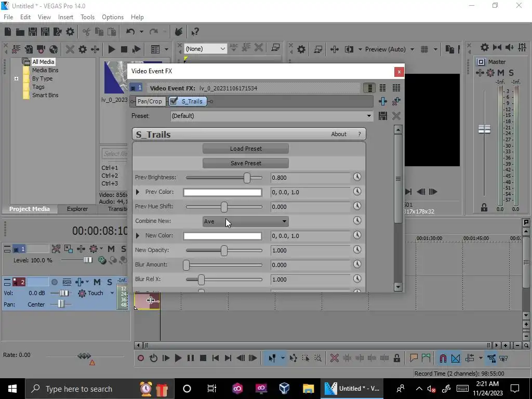Click Remove Selected Plug-in icon
The image size is (532, 399).
(396, 101)
